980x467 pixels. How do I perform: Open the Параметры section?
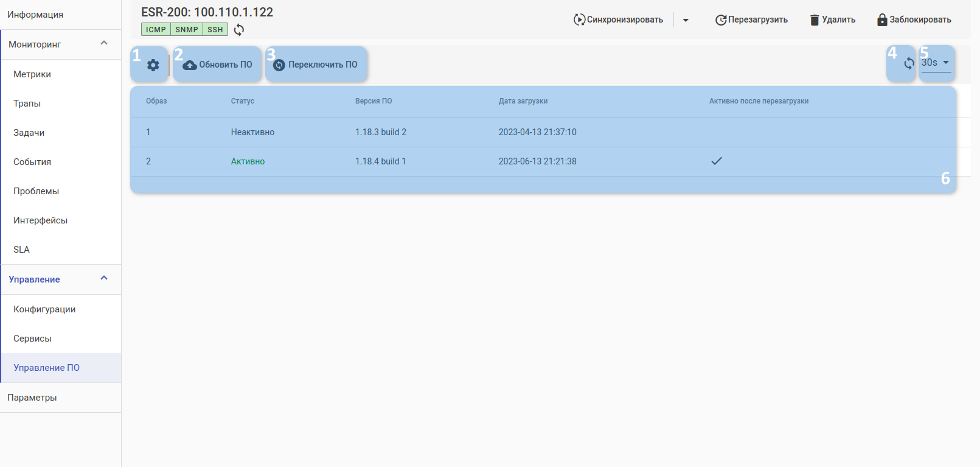pos(32,398)
